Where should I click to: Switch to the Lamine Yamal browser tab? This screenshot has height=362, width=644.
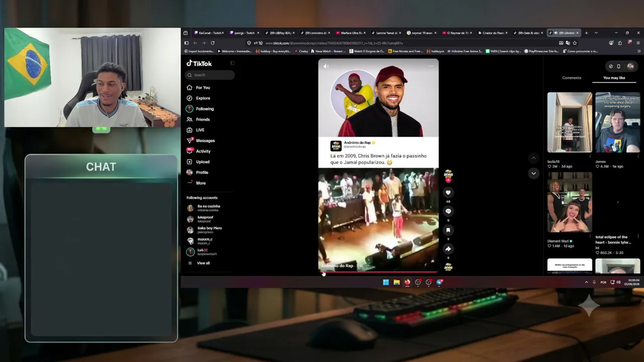point(387,33)
